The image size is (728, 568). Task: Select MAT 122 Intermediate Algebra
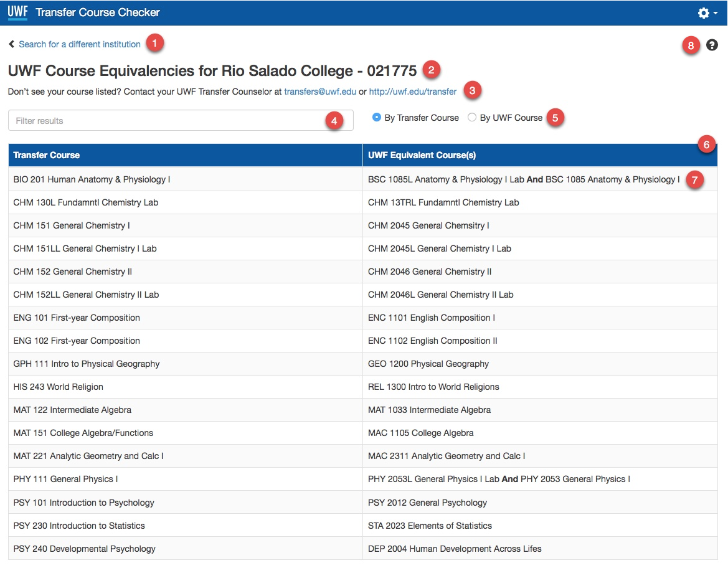tap(72, 410)
